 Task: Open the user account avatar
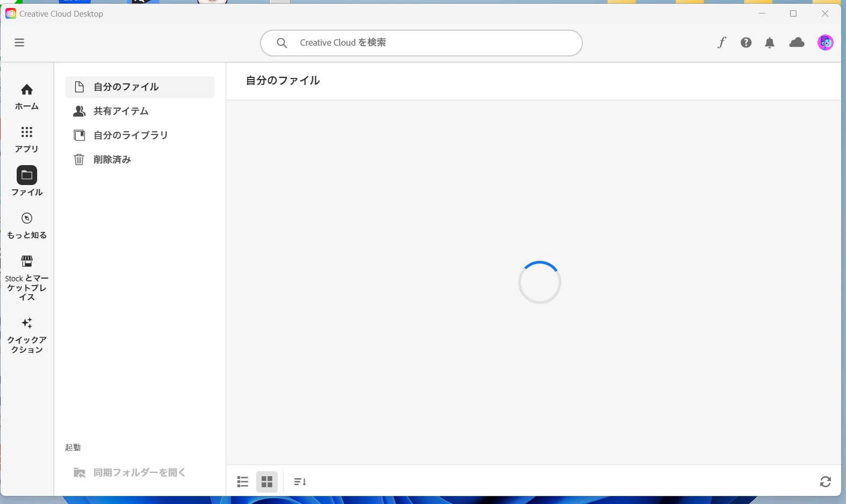point(826,42)
